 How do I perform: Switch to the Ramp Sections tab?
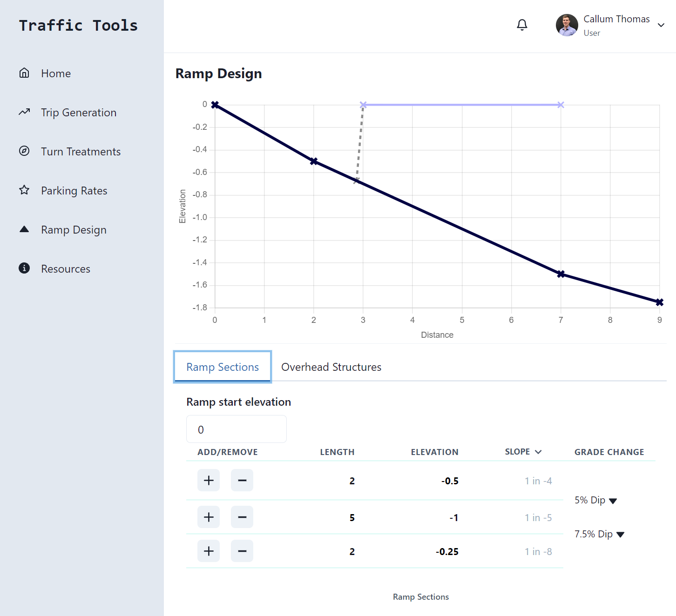(x=223, y=367)
